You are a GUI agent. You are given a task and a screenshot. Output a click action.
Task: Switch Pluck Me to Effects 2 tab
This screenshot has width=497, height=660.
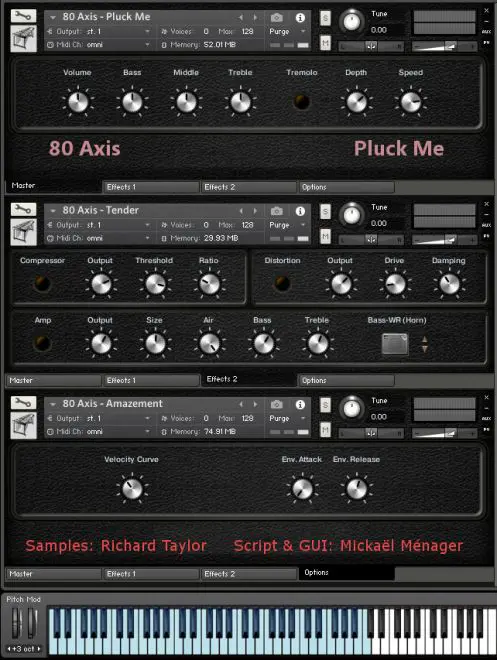[x=248, y=187]
